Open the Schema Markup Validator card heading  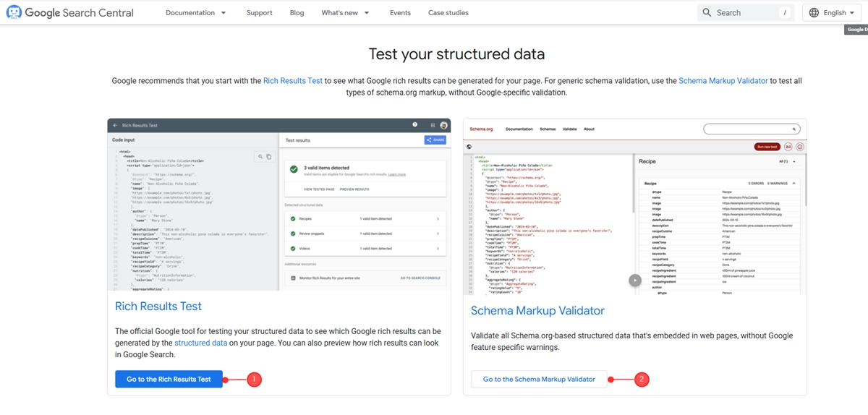point(537,310)
